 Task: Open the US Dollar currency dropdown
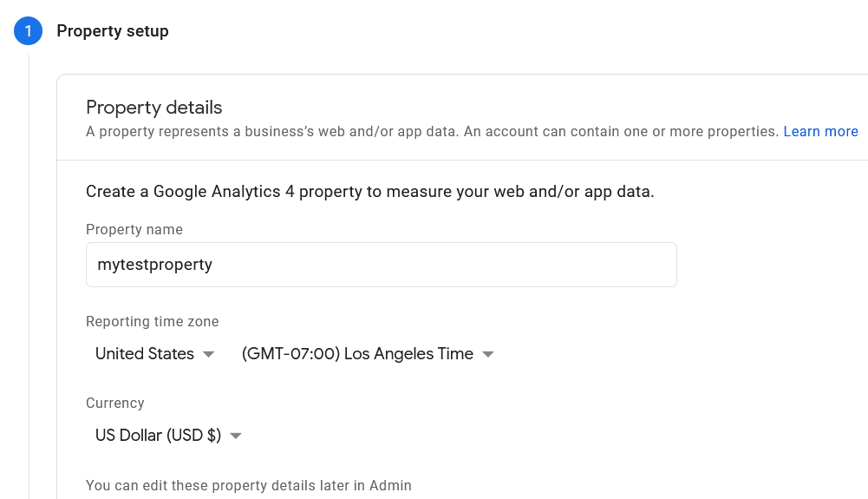[168, 436]
